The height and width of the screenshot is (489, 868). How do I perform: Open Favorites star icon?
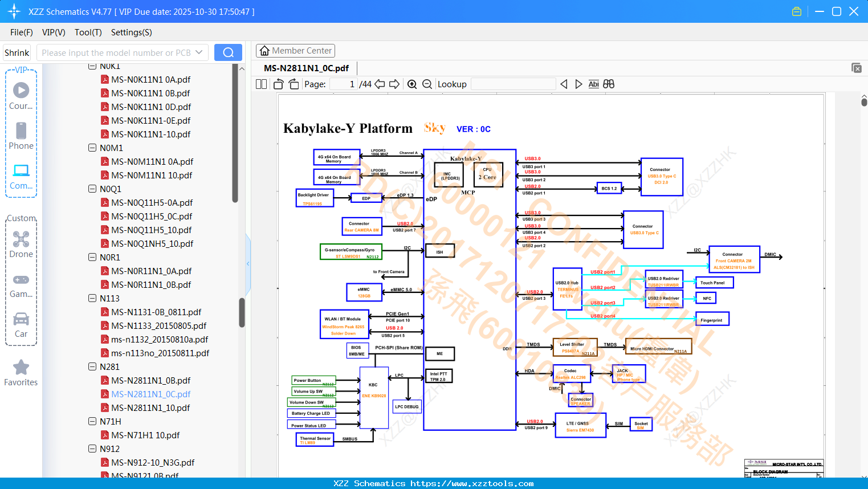coord(21,367)
